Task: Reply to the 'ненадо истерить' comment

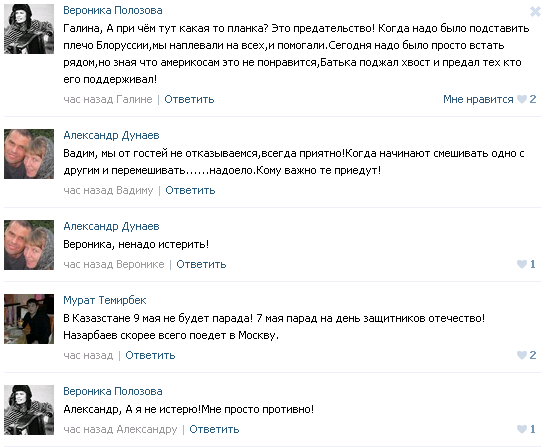Action: pos(201,264)
